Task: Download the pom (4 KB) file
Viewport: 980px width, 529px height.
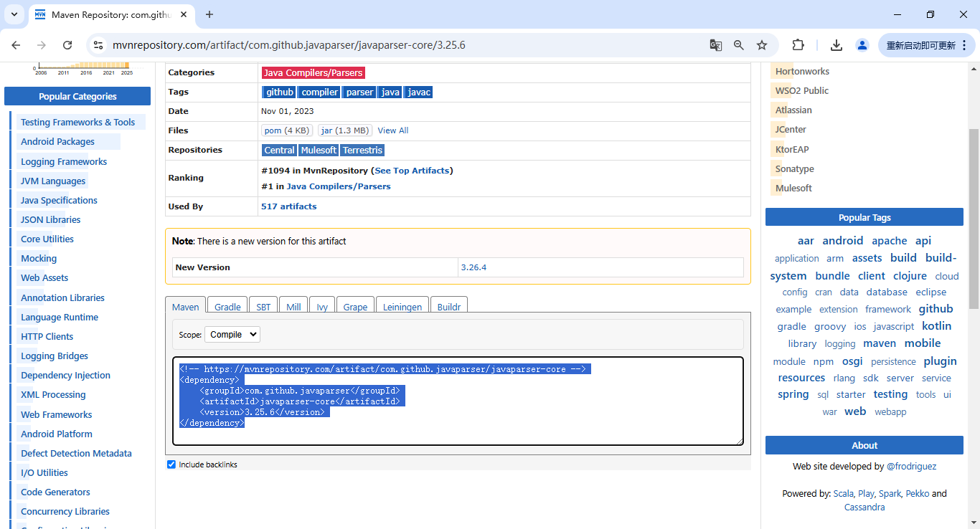Action: point(287,130)
